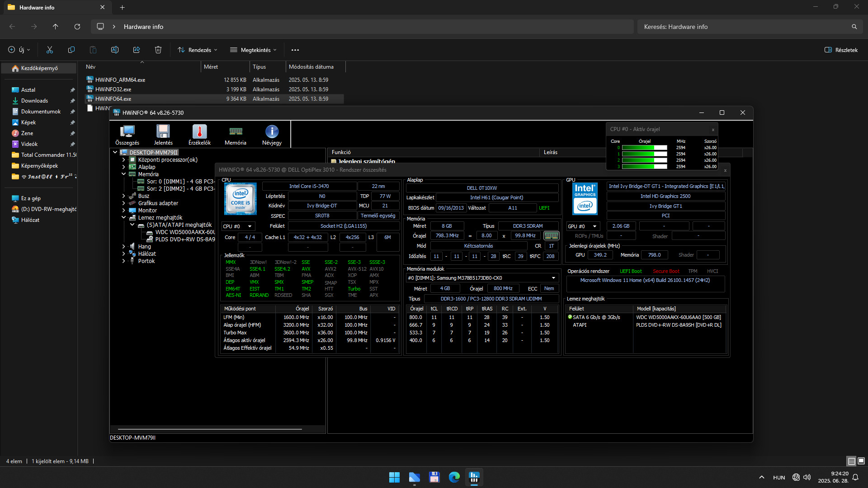The image size is (868, 488).
Task: Open the Rendezés sort menu
Action: pyautogui.click(x=198, y=50)
